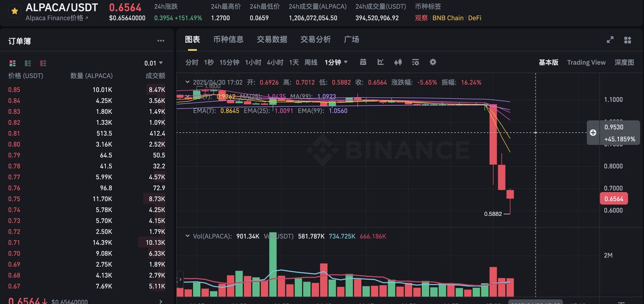
Task: Select 基本版 chart mode
Action: (548, 62)
